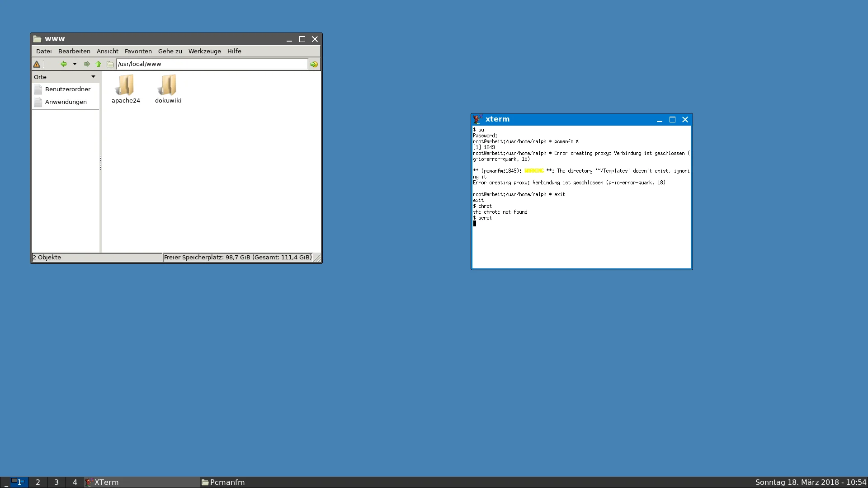The width and height of the screenshot is (868, 488).
Task: Minimize the www file manager window
Action: (x=289, y=39)
